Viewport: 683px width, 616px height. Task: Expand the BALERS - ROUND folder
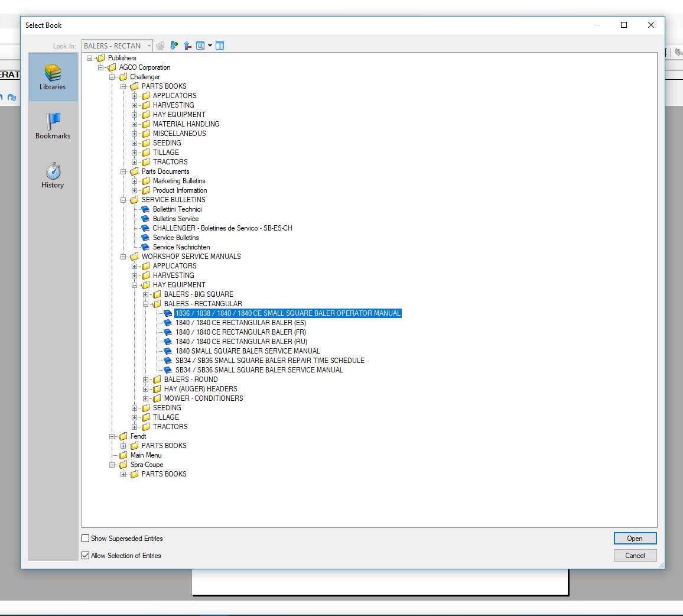coord(145,380)
